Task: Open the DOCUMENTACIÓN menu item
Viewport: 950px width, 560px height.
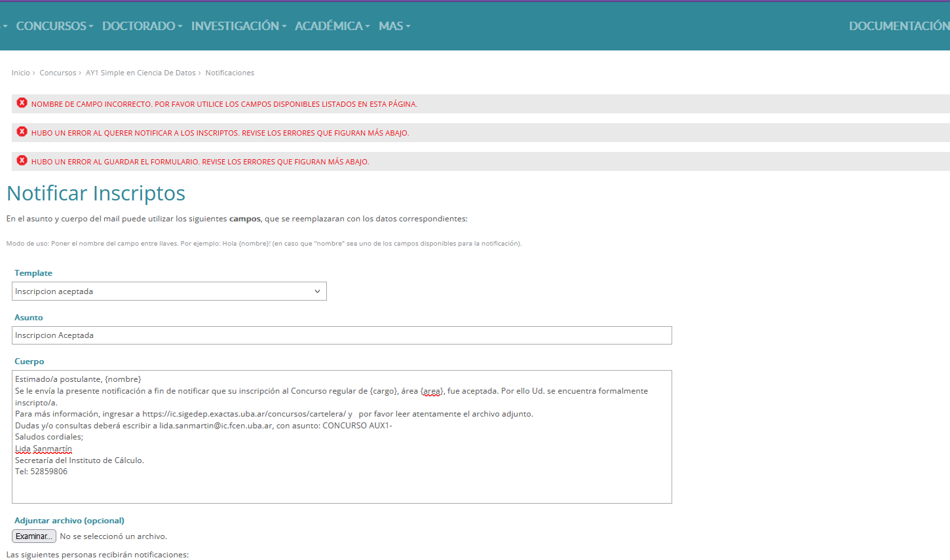Action: 899,26
